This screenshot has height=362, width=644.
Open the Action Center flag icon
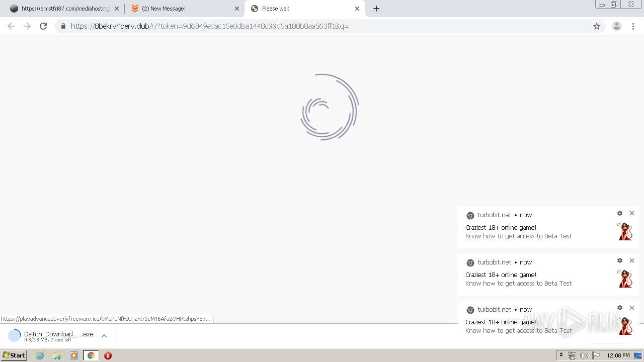pyautogui.click(x=596, y=355)
